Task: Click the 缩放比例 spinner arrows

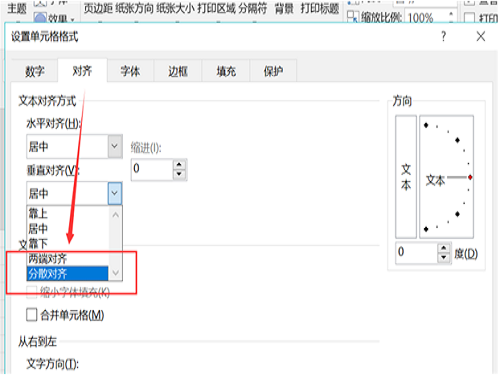Action: coord(451,17)
